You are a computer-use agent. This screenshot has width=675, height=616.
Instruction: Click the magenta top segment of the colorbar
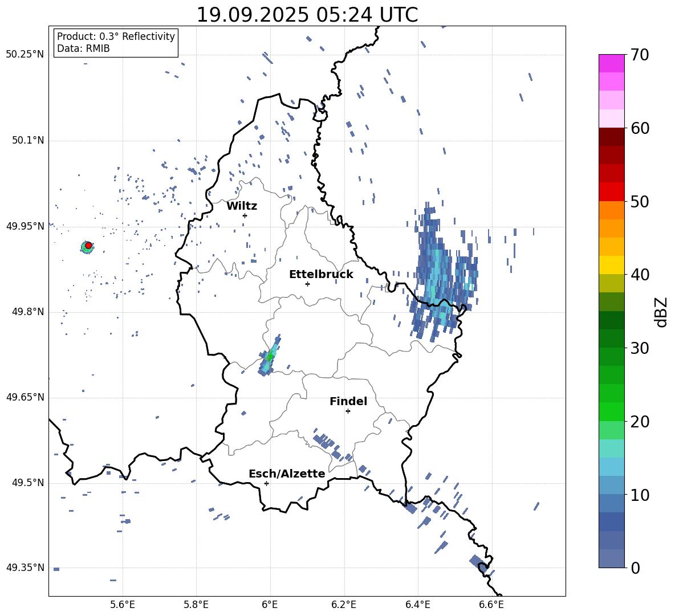[x=611, y=63]
